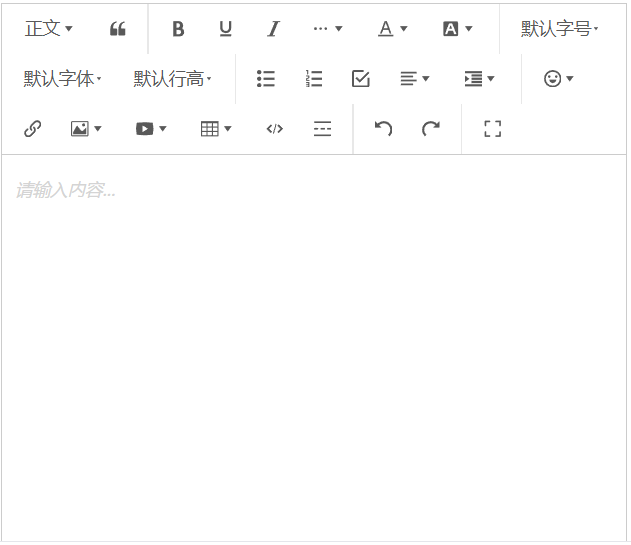Image resolution: width=631 pixels, height=545 pixels.
Task: Click the 请输入内容 text editing area
Action: click(314, 348)
